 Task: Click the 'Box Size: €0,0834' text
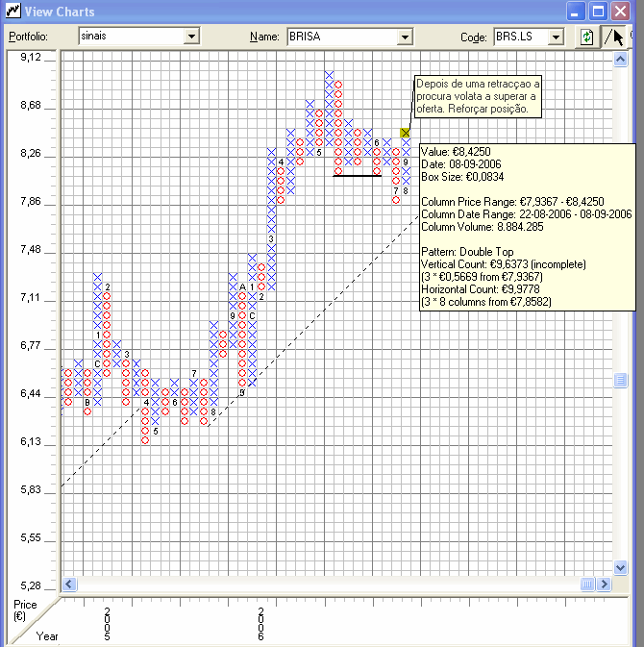point(462,177)
